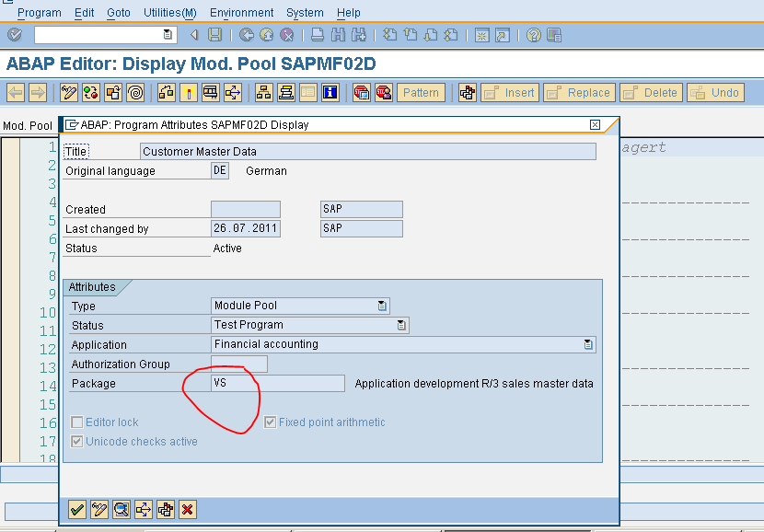Screen dimensions: 764x532
Task: Click the Help question mark icon
Action: pos(533,35)
